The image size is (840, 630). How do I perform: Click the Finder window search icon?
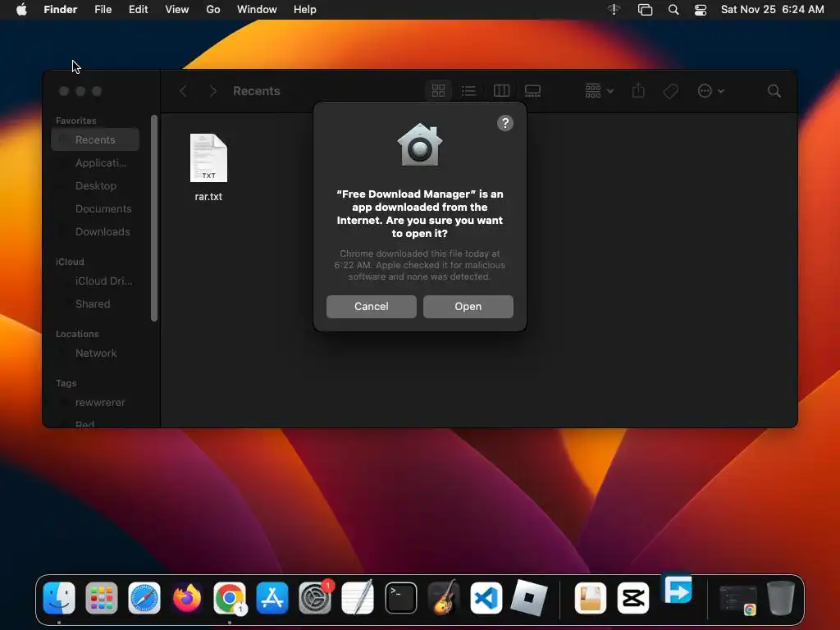[774, 91]
